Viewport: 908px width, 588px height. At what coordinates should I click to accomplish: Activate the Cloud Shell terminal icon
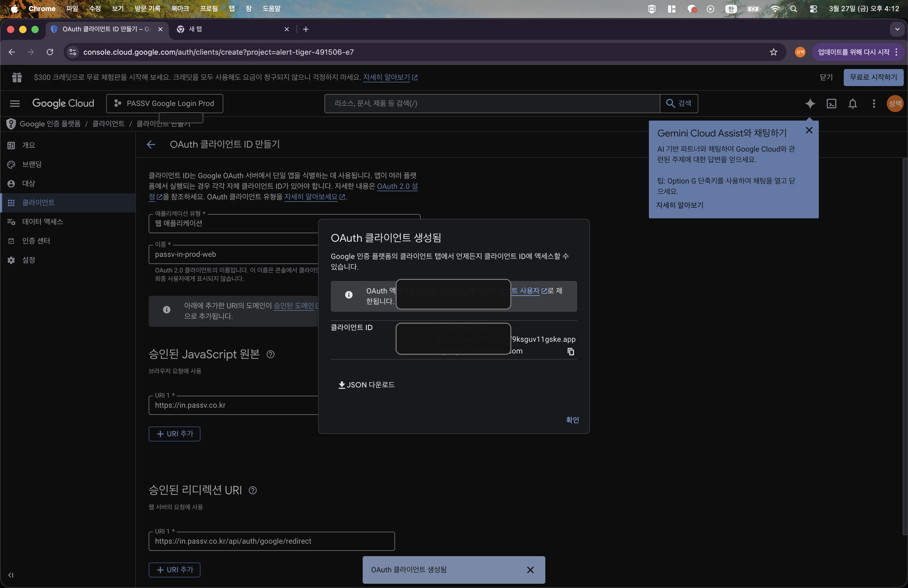(x=832, y=103)
